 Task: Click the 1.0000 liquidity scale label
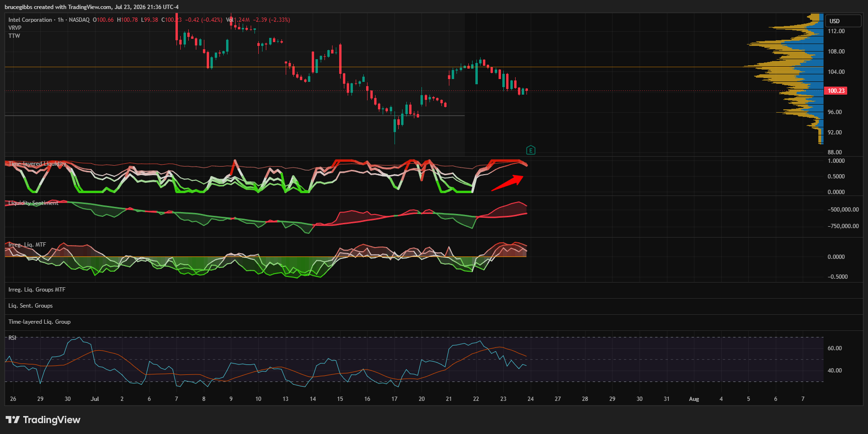click(836, 161)
